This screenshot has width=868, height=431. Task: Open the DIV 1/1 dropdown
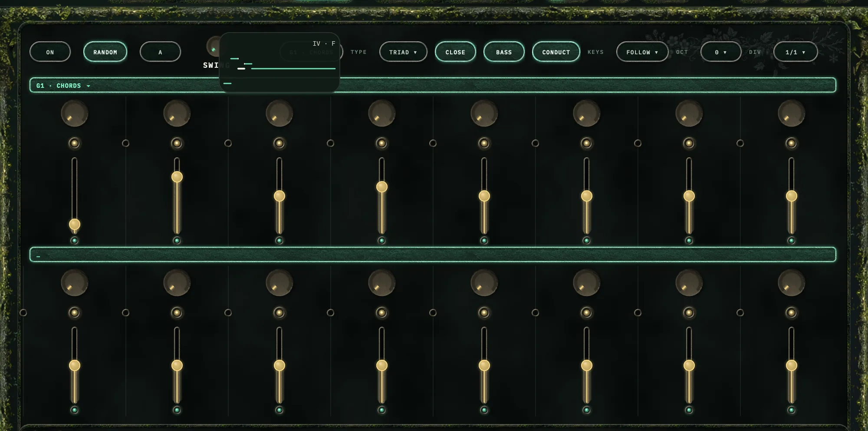click(796, 52)
